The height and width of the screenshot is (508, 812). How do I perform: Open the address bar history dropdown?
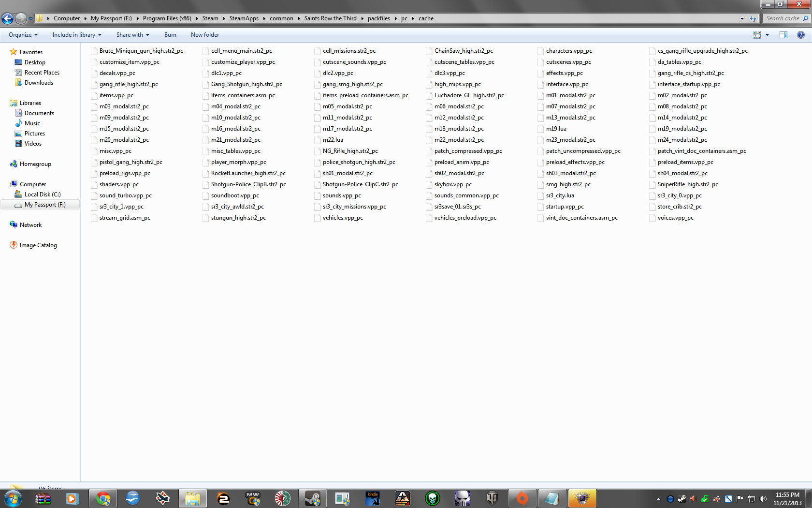(x=742, y=18)
